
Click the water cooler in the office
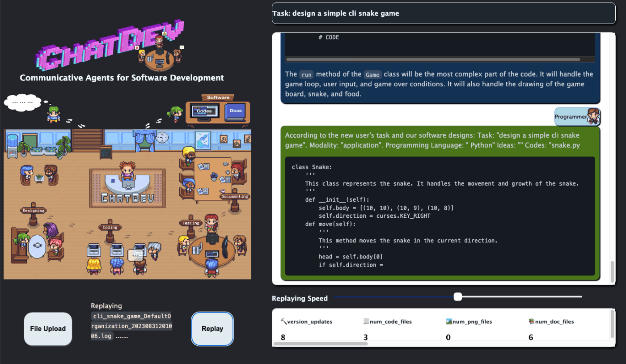coord(13,145)
